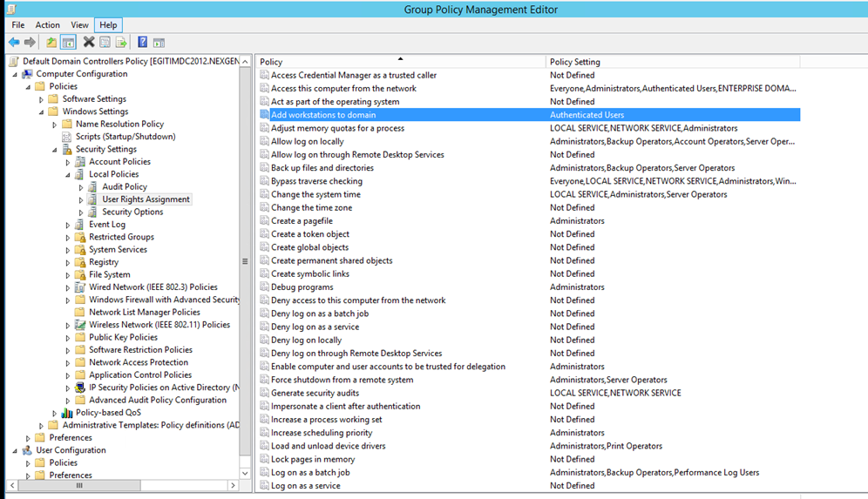Expand the Account Policies node
The image size is (868, 499).
(x=67, y=163)
